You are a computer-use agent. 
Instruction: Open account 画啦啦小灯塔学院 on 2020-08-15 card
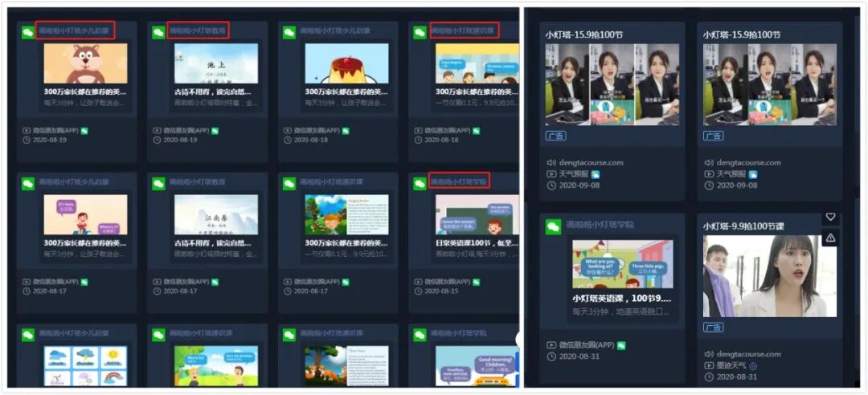point(460,181)
